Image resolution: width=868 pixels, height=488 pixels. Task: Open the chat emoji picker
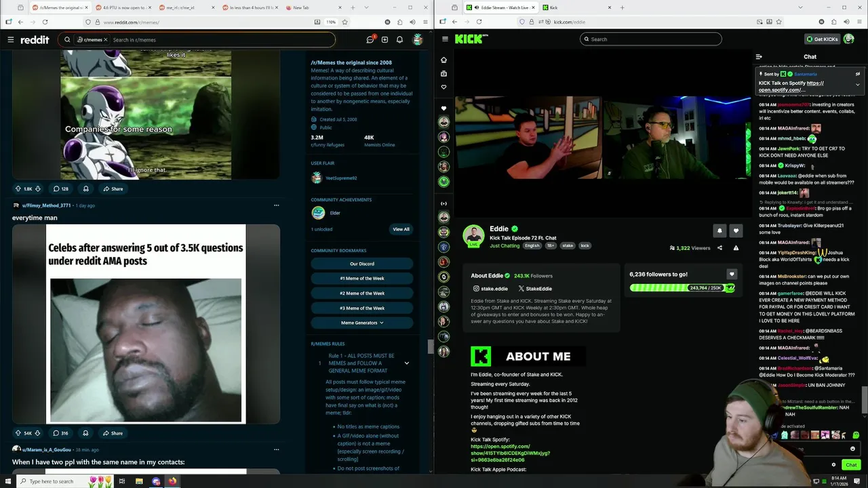[x=853, y=449]
